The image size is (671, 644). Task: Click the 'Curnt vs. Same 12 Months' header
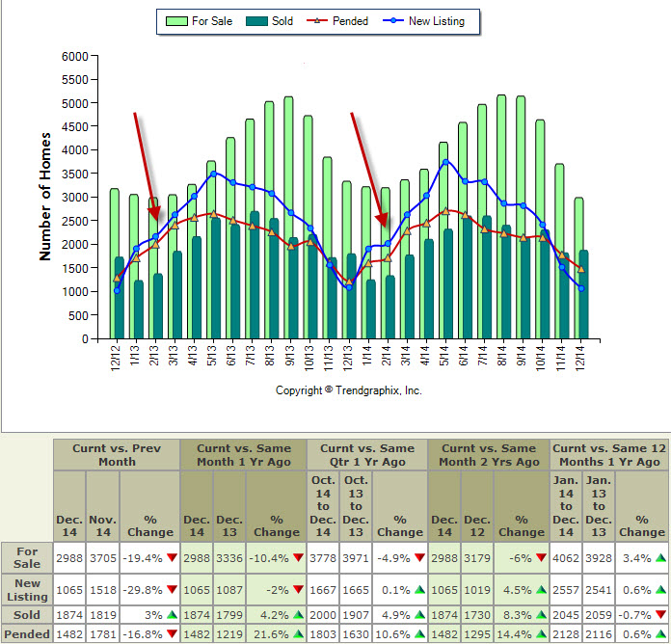click(609, 455)
